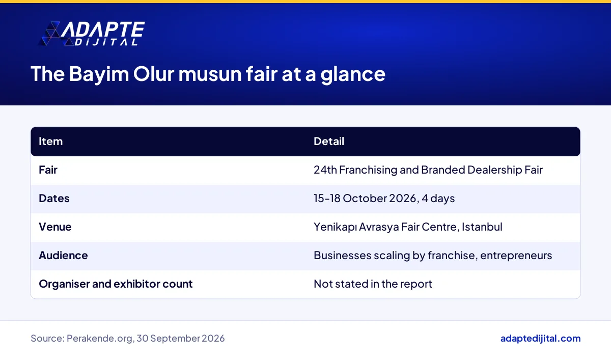This screenshot has width=611, height=364.
Task: Select the 'Fair' row label
Action: click(48, 170)
